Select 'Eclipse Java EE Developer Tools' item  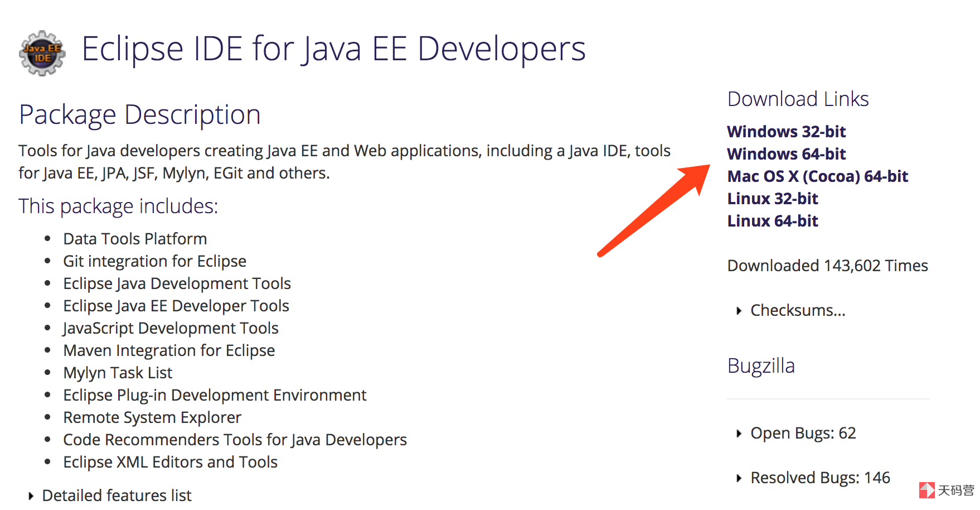(176, 306)
